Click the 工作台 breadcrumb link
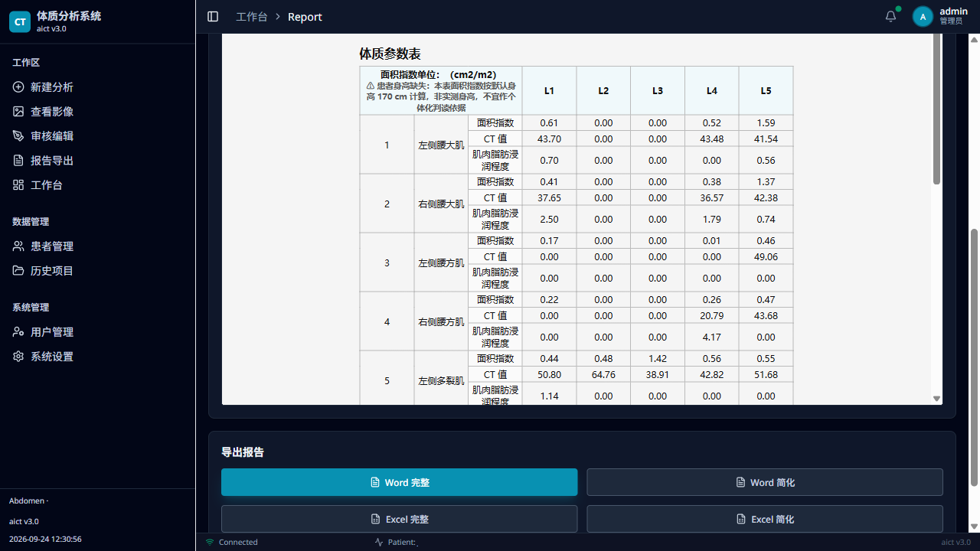 [252, 17]
